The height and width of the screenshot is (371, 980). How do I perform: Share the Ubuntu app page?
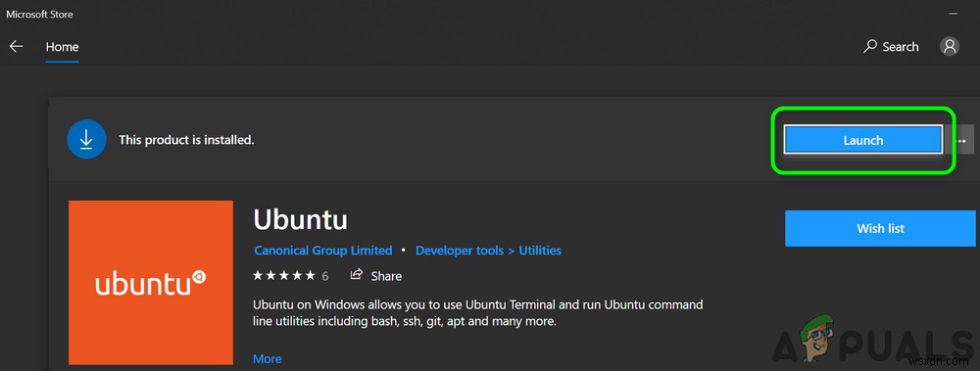pyautogui.click(x=375, y=275)
